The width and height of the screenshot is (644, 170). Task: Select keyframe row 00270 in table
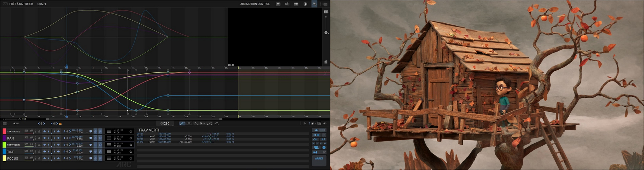click(x=140, y=139)
